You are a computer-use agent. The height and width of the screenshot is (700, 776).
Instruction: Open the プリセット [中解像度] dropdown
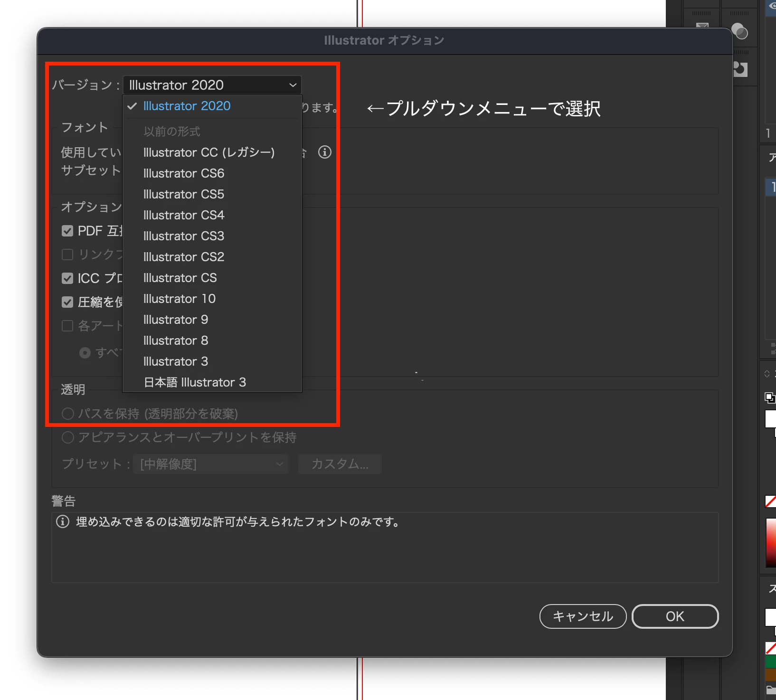[x=211, y=464]
